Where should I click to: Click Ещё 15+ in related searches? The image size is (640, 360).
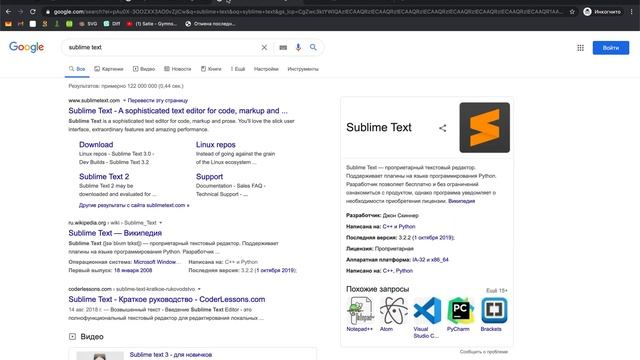click(497, 291)
